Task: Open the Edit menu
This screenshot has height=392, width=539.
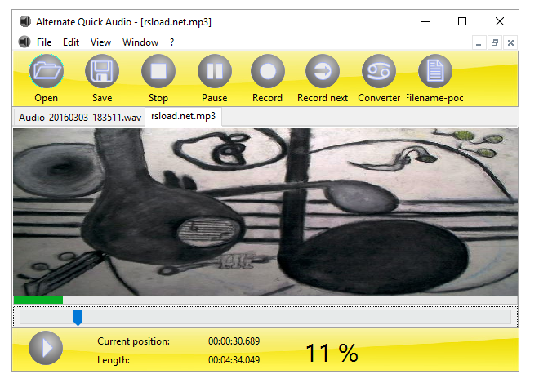Action: click(x=71, y=42)
